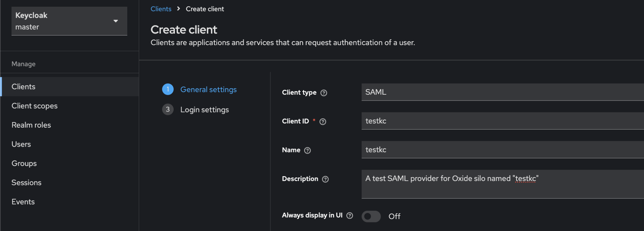Open Clients in the sidebar
644x231 pixels.
pos(24,87)
